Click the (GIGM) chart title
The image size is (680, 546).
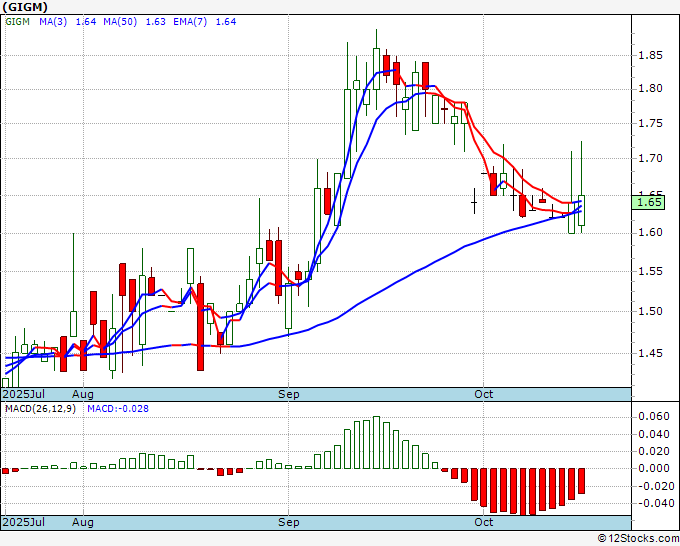pyautogui.click(x=25, y=7)
